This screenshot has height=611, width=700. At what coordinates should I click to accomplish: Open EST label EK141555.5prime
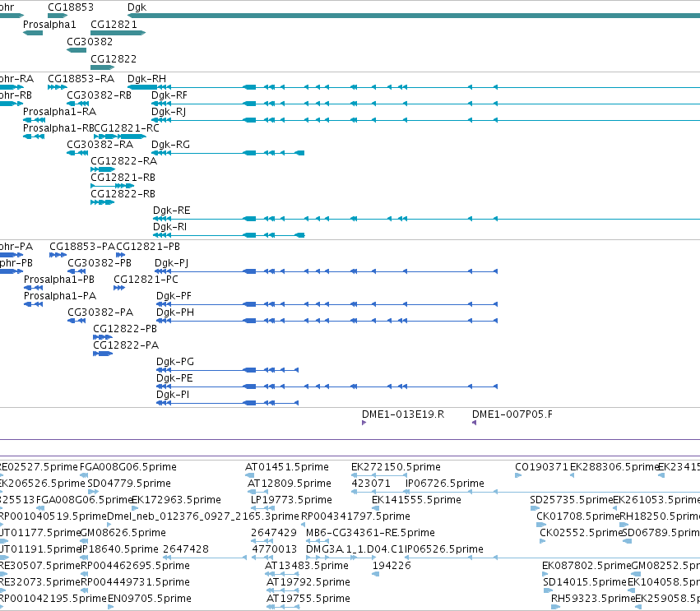(x=416, y=500)
